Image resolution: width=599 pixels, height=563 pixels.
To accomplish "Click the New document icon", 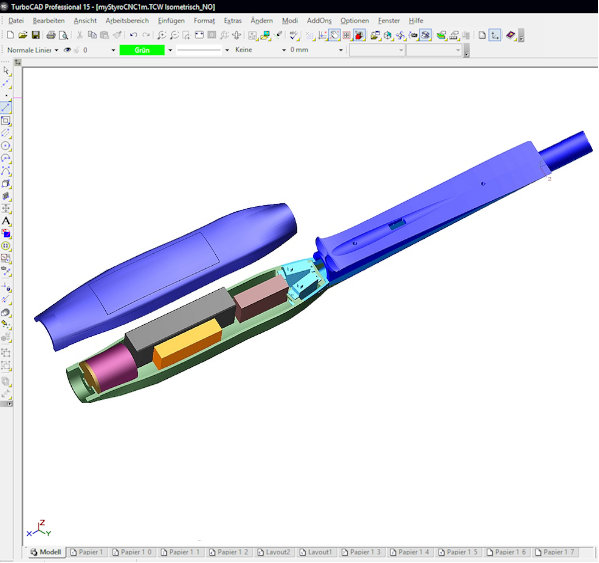I will (x=10, y=35).
